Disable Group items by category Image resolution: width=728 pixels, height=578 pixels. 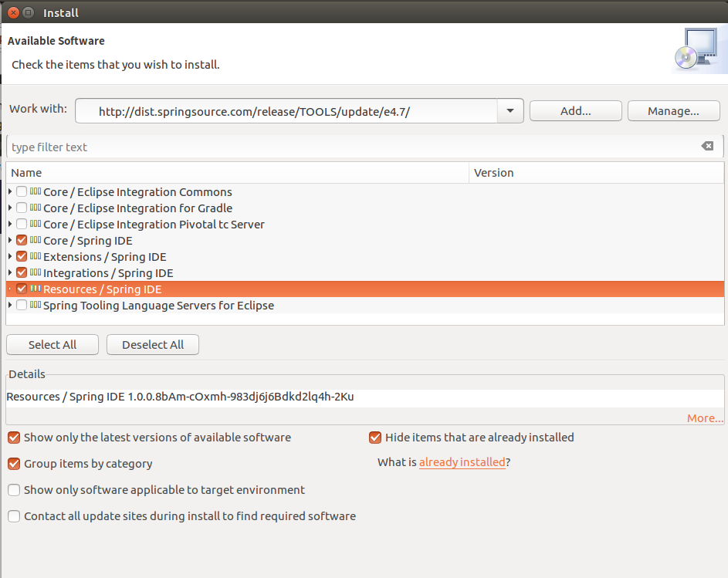(14, 464)
